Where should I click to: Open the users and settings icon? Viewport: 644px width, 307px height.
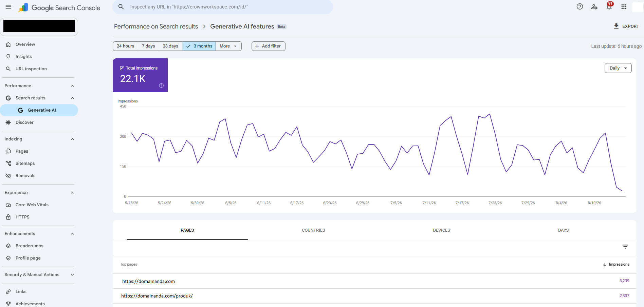[594, 7]
